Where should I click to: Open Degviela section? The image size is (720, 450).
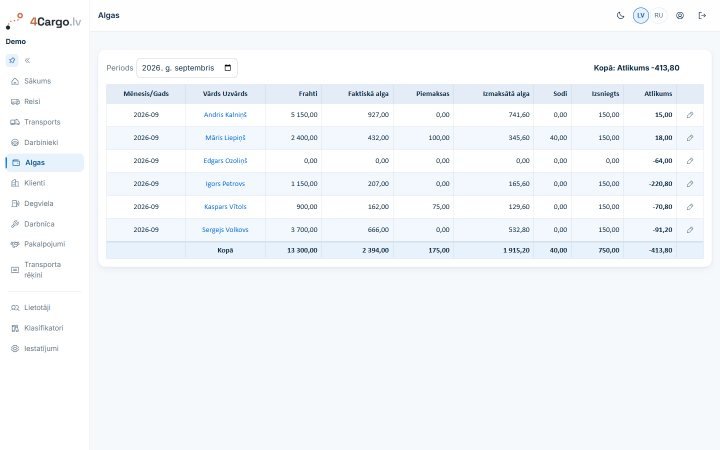click(45, 203)
